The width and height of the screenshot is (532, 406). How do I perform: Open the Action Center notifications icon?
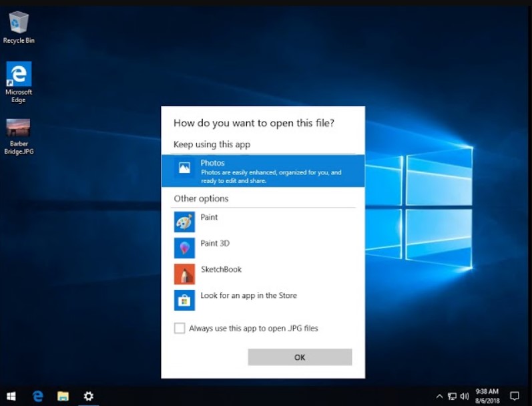(515, 396)
